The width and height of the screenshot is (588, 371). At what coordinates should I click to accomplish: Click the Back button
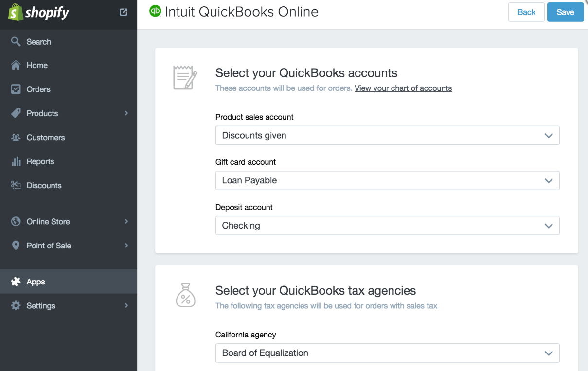pyautogui.click(x=526, y=12)
